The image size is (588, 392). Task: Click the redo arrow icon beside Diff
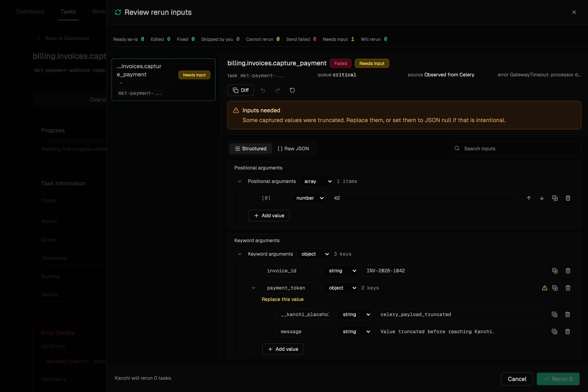[x=277, y=90]
